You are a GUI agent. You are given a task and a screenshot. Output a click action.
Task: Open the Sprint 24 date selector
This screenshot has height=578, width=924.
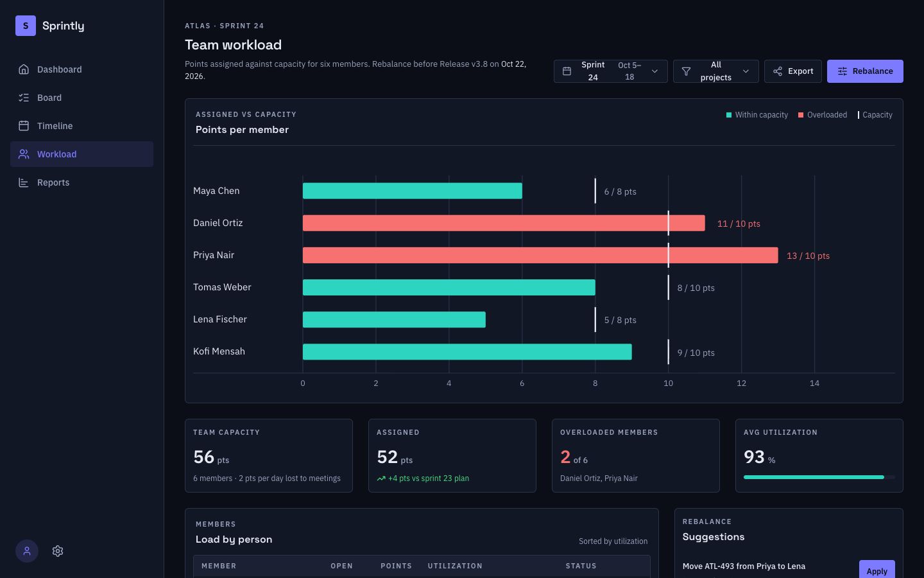click(x=611, y=71)
